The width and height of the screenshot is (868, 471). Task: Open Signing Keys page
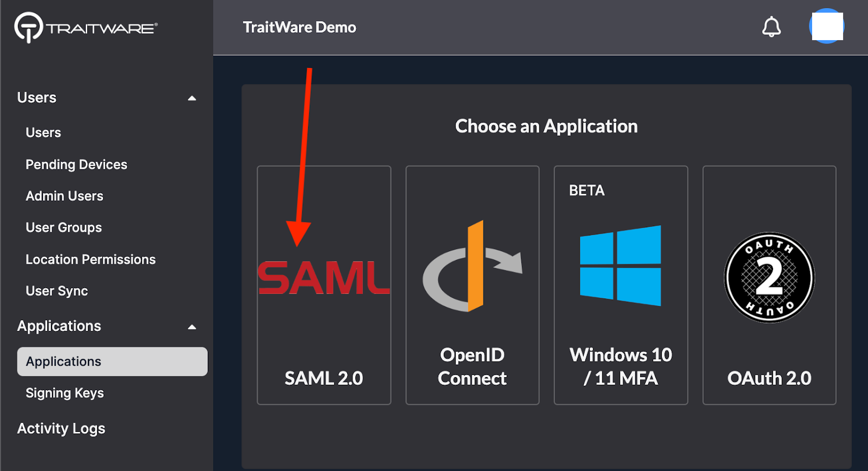[65, 393]
